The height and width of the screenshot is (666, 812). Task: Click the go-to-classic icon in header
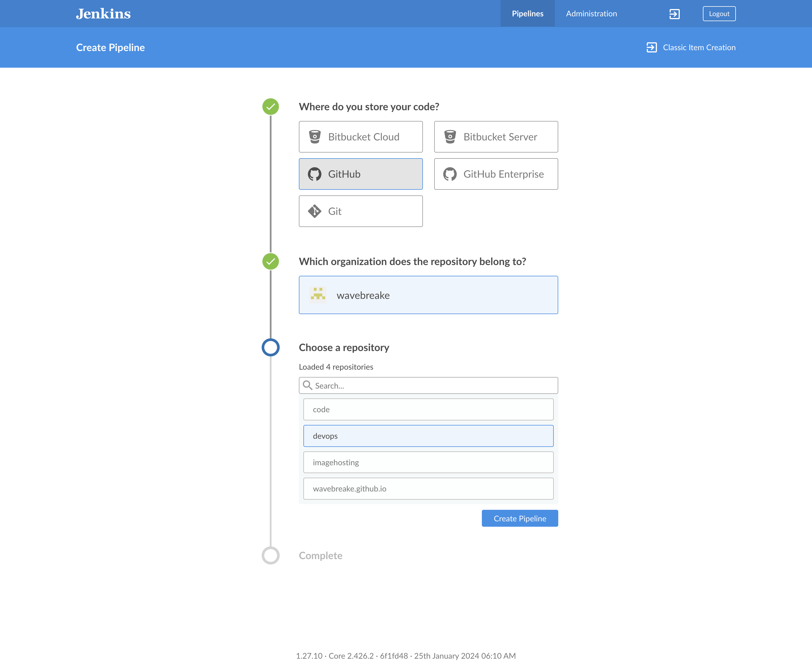[x=674, y=14]
